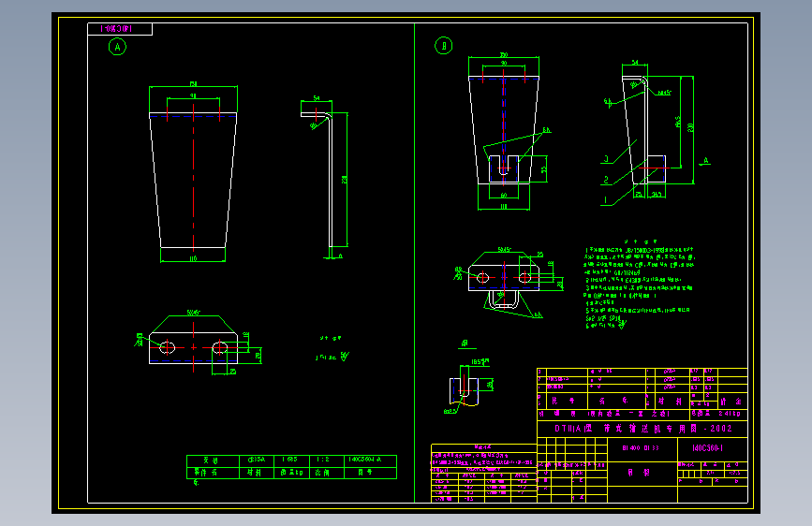Select the mirrored drawing number box at top-left

pyautogui.click(x=120, y=29)
